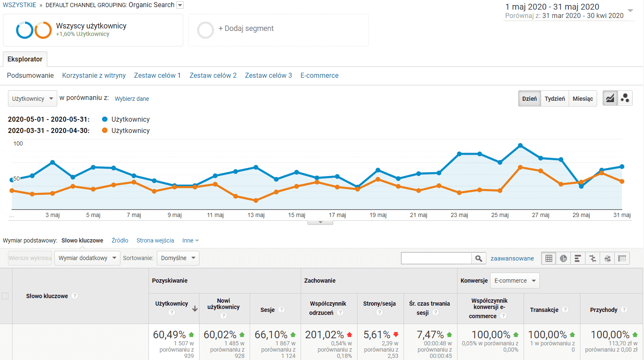Switch table to performance bar view
Viewport: 644px width, 360px height.
click(578, 258)
